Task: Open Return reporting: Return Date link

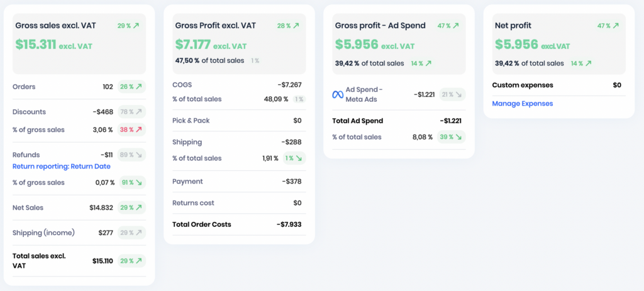Action: pyautogui.click(x=62, y=166)
